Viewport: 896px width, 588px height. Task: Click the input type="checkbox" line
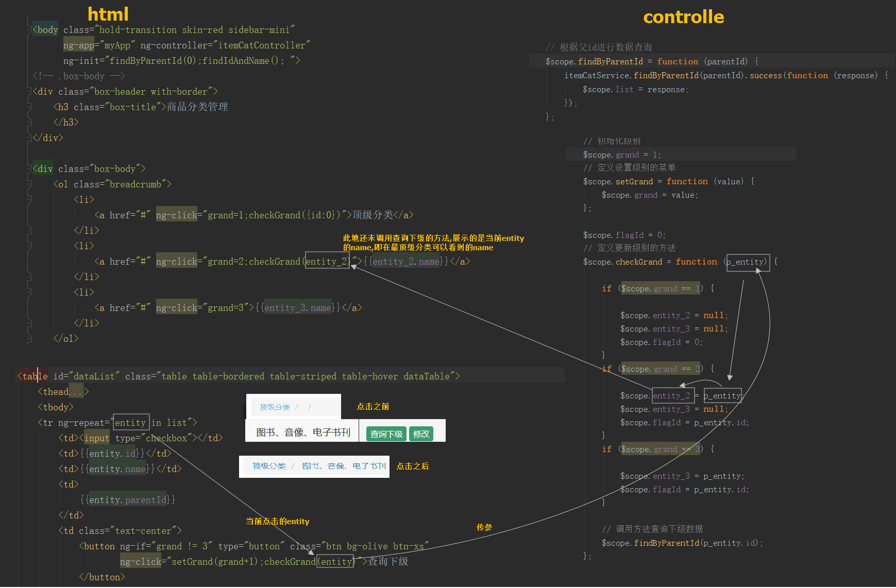[141, 438]
